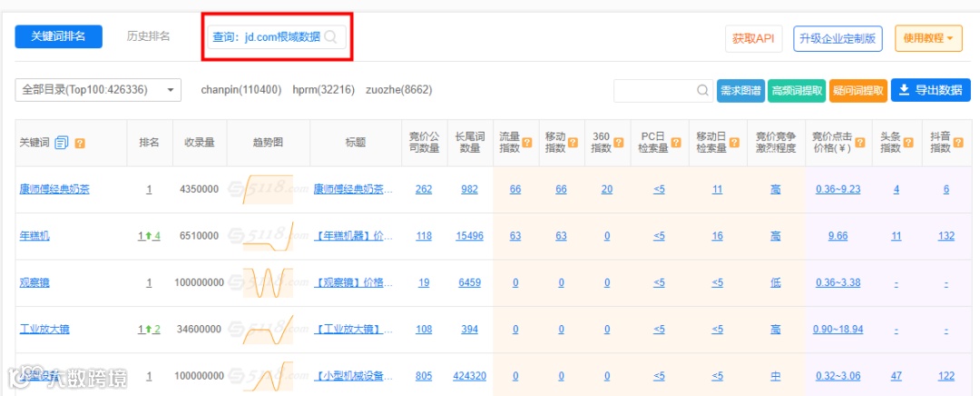Open trend chart thumbnail for 工业放大镜
The image size is (980, 396).
tap(268, 329)
